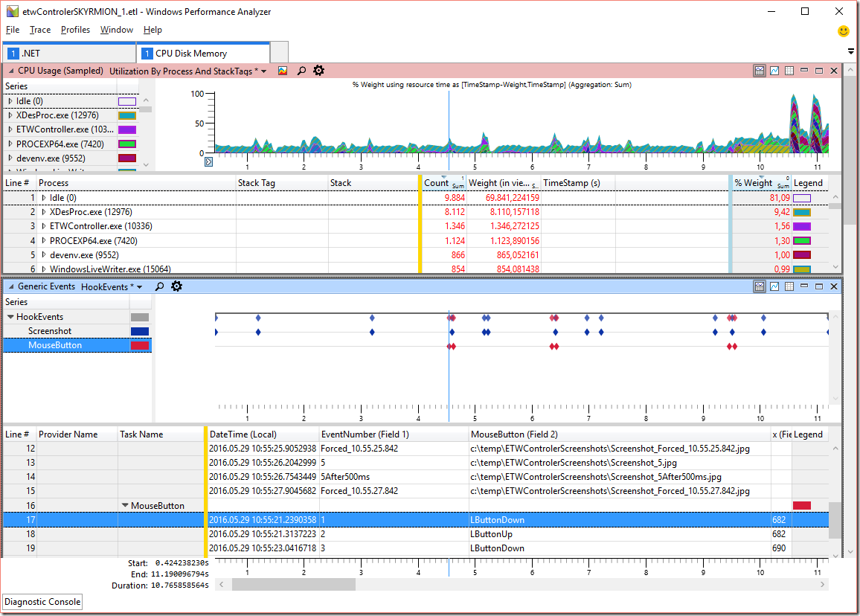
Task: Open CPU Usage view settings gear
Action: point(318,70)
